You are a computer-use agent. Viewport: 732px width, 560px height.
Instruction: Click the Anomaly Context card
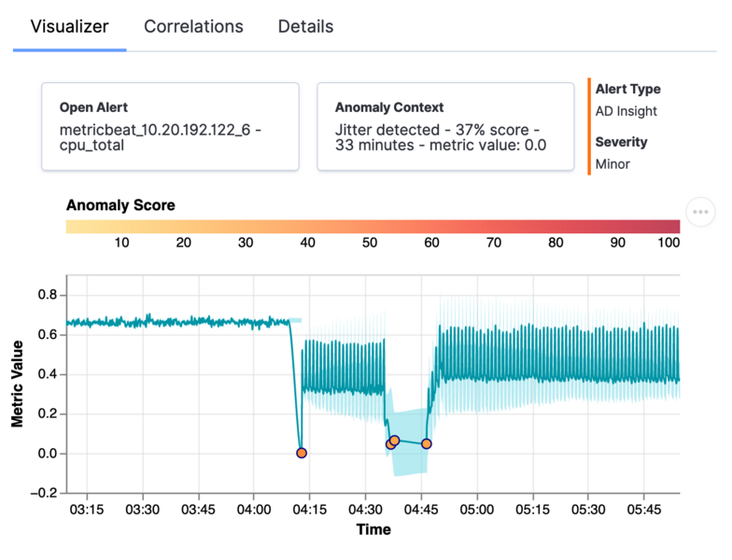pyautogui.click(x=445, y=127)
